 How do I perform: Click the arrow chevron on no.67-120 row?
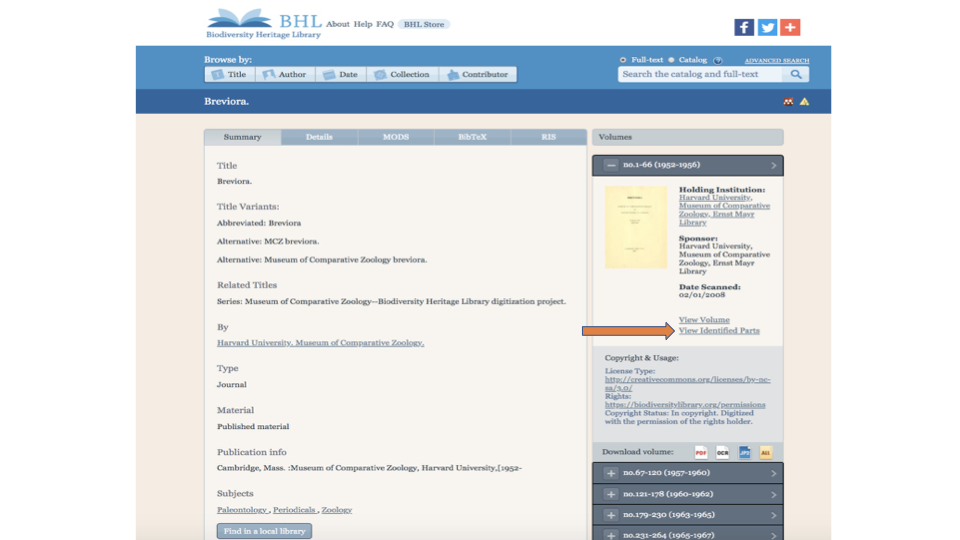click(x=774, y=473)
